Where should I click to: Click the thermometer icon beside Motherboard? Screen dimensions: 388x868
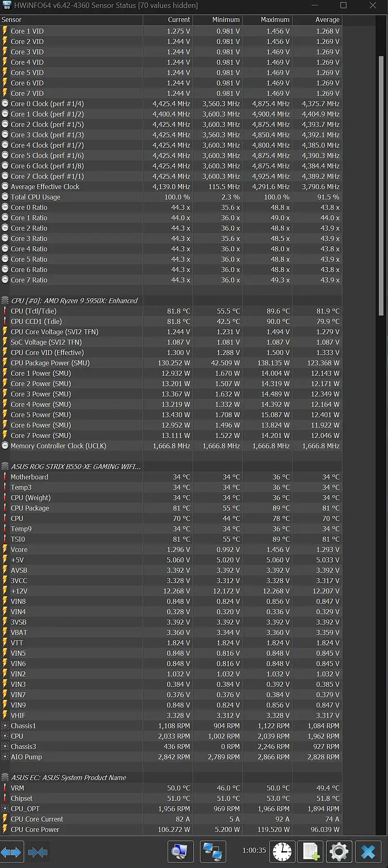point(5,477)
